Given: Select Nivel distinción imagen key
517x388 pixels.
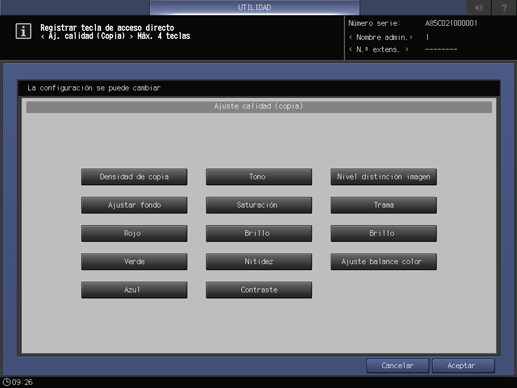Looking at the screenshot, I should [x=384, y=177].
